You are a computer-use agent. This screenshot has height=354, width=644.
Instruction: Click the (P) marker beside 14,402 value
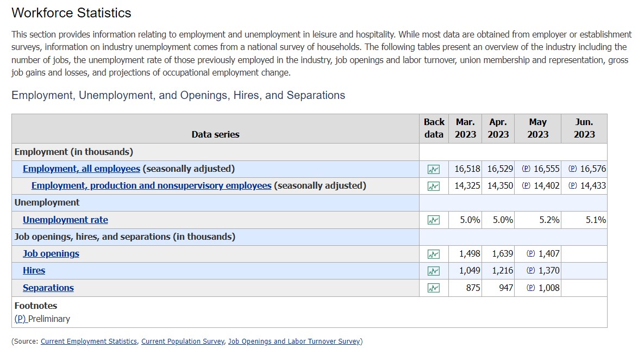526,185
